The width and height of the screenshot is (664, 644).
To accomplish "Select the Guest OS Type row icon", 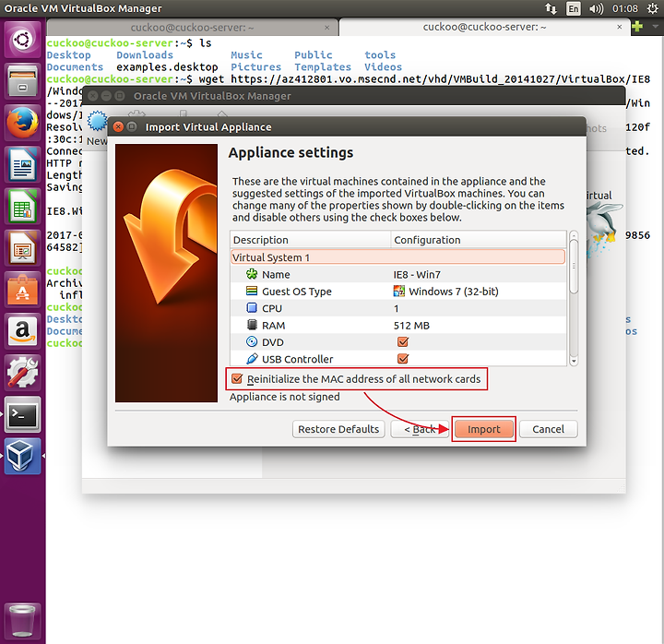I will pos(252,291).
